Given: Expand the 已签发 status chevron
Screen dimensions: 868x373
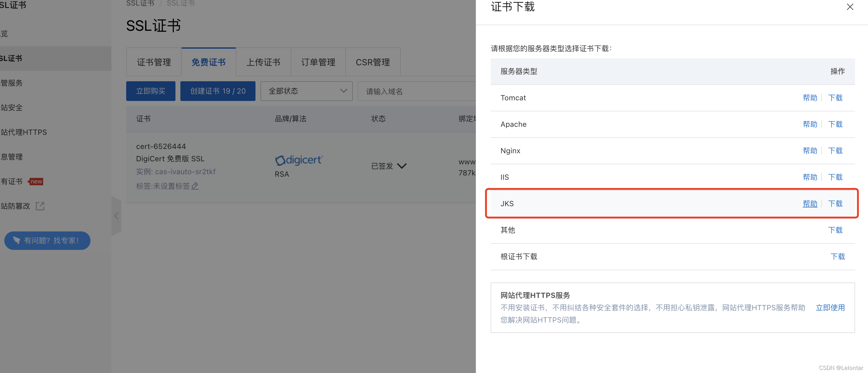Looking at the screenshot, I should (402, 166).
